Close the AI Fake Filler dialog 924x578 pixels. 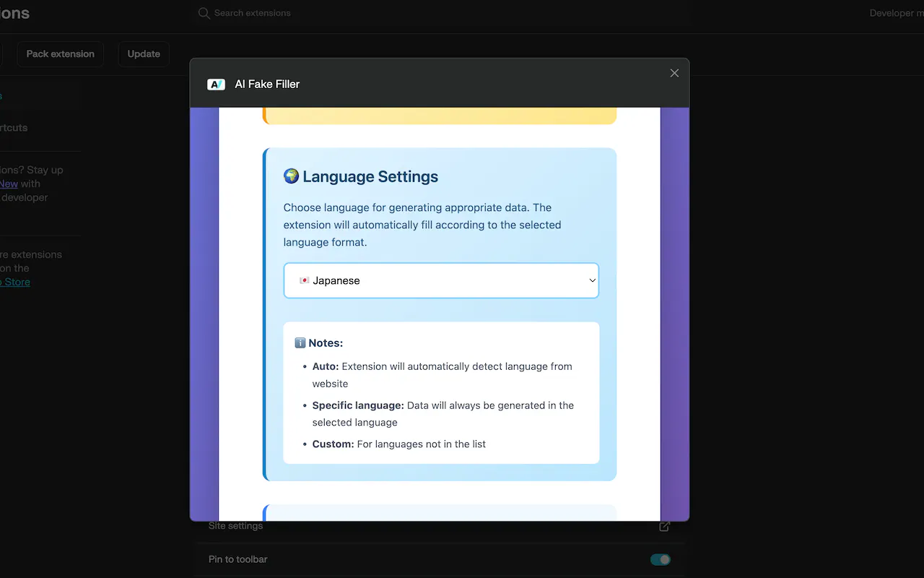pyautogui.click(x=674, y=73)
